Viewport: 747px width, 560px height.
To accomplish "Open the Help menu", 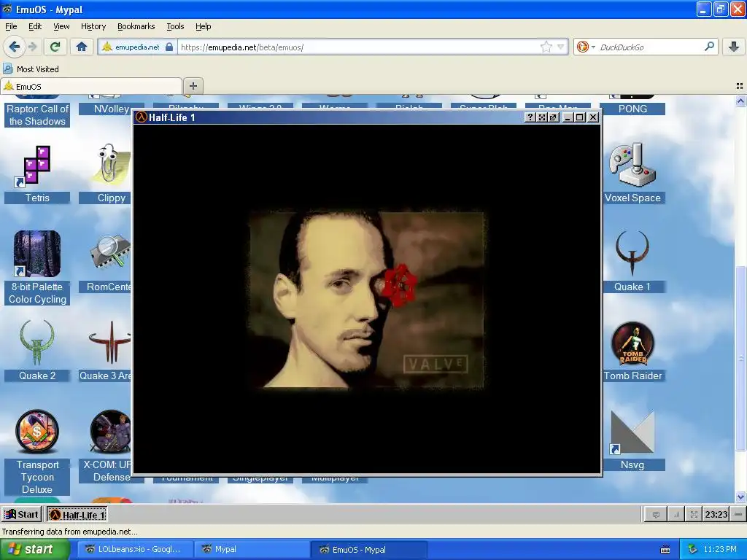I will (x=203, y=26).
